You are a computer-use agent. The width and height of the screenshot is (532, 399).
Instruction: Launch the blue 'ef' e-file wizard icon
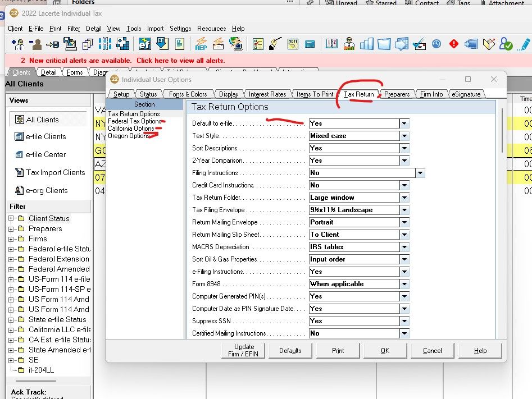tap(144, 44)
